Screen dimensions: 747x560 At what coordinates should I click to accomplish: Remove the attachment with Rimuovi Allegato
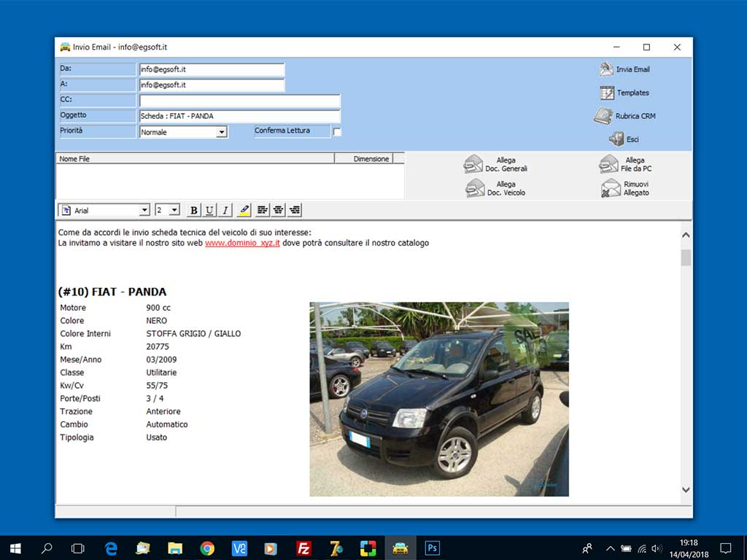[x=625, y=188]
